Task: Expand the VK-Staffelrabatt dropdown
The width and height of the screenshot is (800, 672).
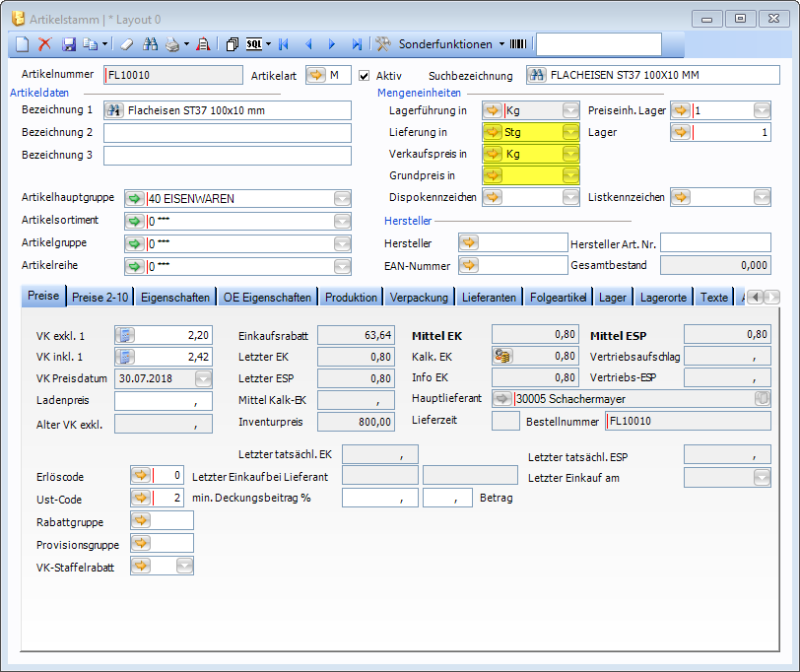Action: [184, 566]
